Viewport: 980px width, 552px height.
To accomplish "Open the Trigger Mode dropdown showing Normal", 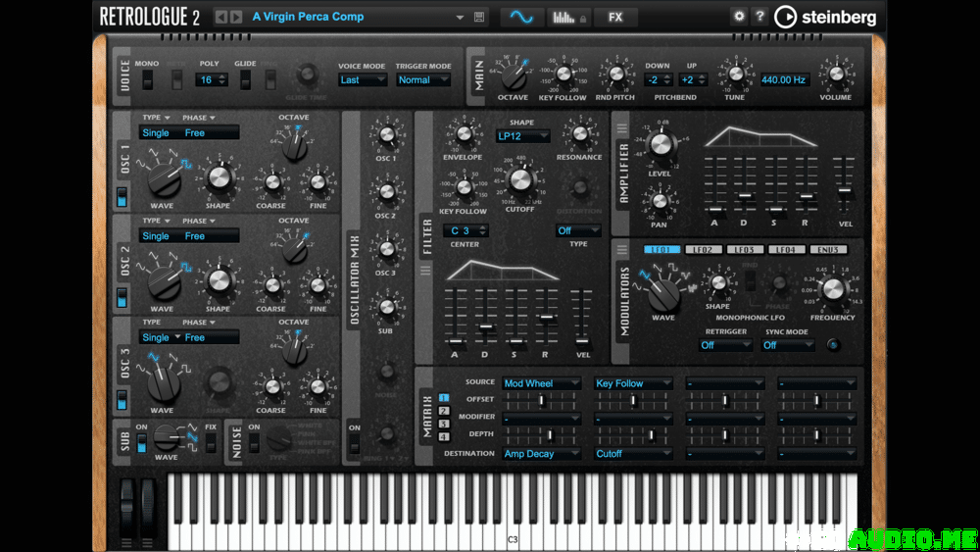I will [423, 80].
